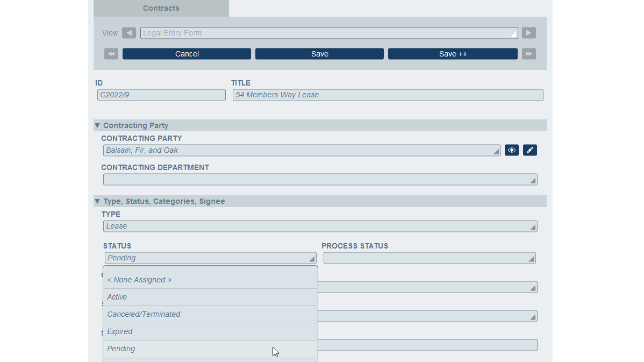
Task: Switch to the Contracts tab
Action: point(161,8)
